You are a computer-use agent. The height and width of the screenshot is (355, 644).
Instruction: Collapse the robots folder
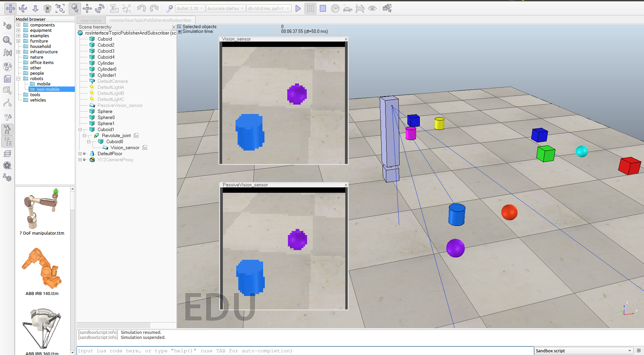[x=18, y=78]
